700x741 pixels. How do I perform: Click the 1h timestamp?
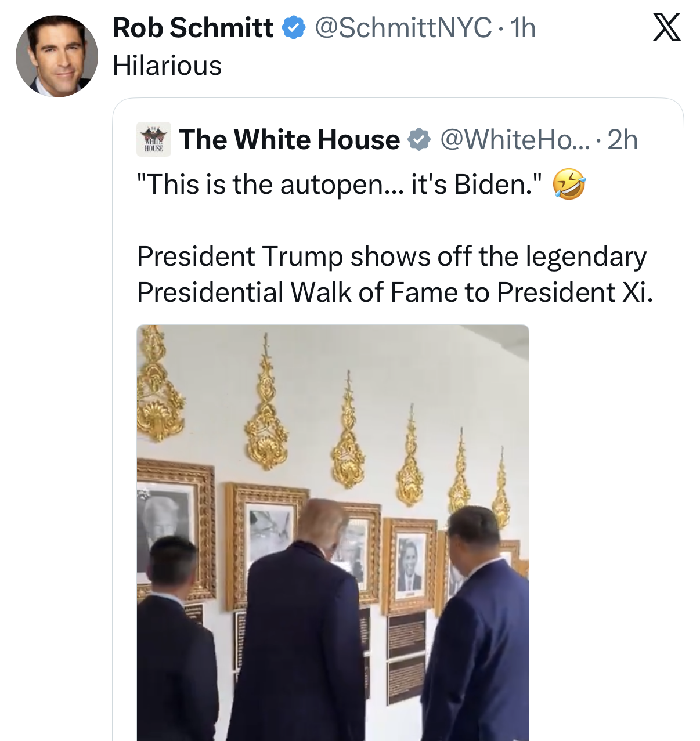coord(522,28)
